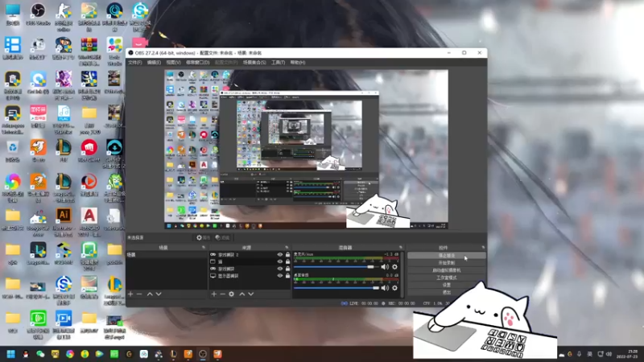644x362 pixels.
Task: Move source up in Sources dock
Action: coord(242,294)
